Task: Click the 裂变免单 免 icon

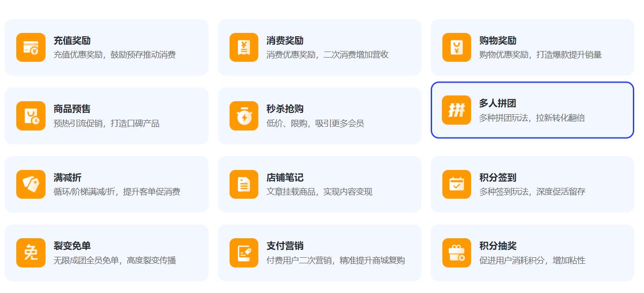Action: (x=31, y=253)
